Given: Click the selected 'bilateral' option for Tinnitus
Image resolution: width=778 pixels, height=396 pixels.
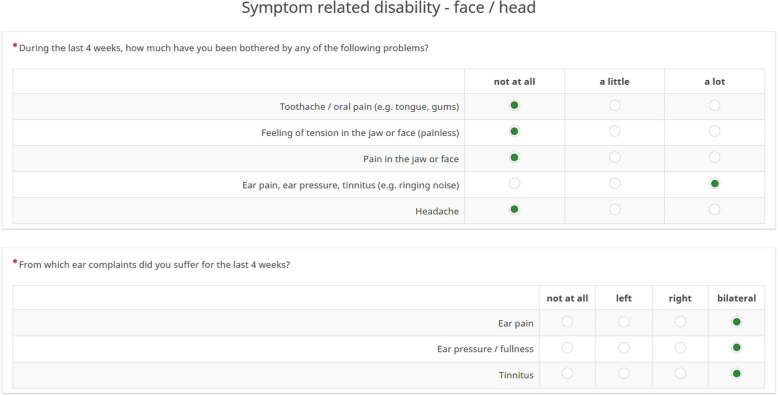Looking at the screenshot, I should tap(736, 373).
